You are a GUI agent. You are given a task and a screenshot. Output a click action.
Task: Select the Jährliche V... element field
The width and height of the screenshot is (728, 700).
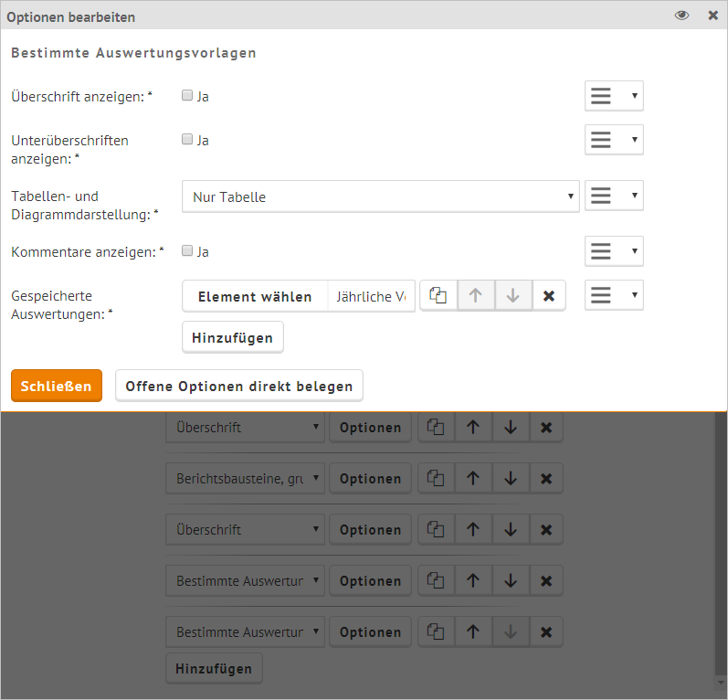click(372, 296)
